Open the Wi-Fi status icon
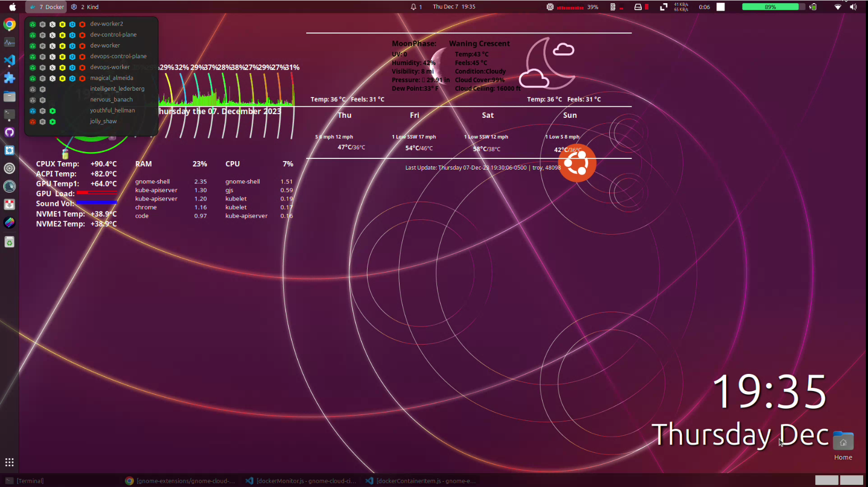Screen dimensions: 868x487 coord(838,7)
